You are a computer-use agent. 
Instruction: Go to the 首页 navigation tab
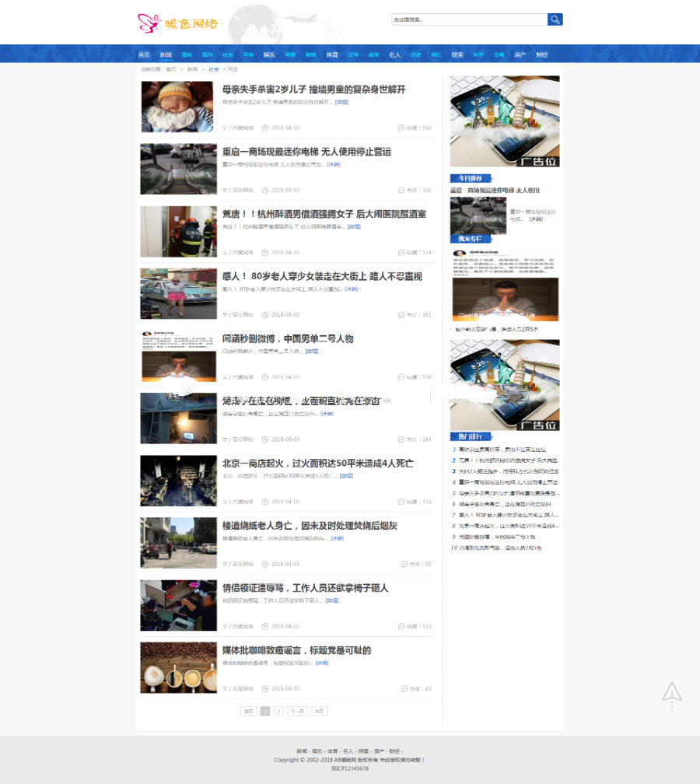pos(144,55)
